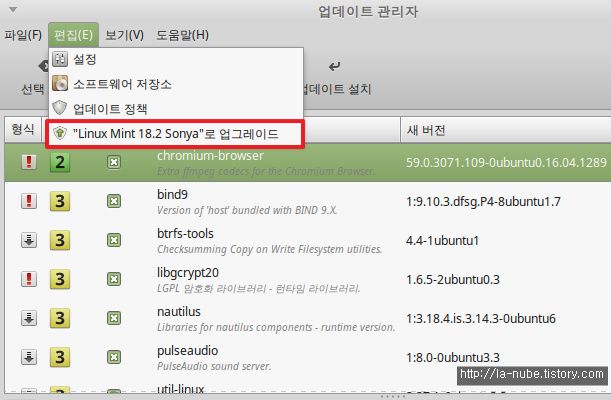Click version 1:3.18.4.is.3.14.3-0ubuntu6 cell

pyautogui.click(x=481, y=319)
